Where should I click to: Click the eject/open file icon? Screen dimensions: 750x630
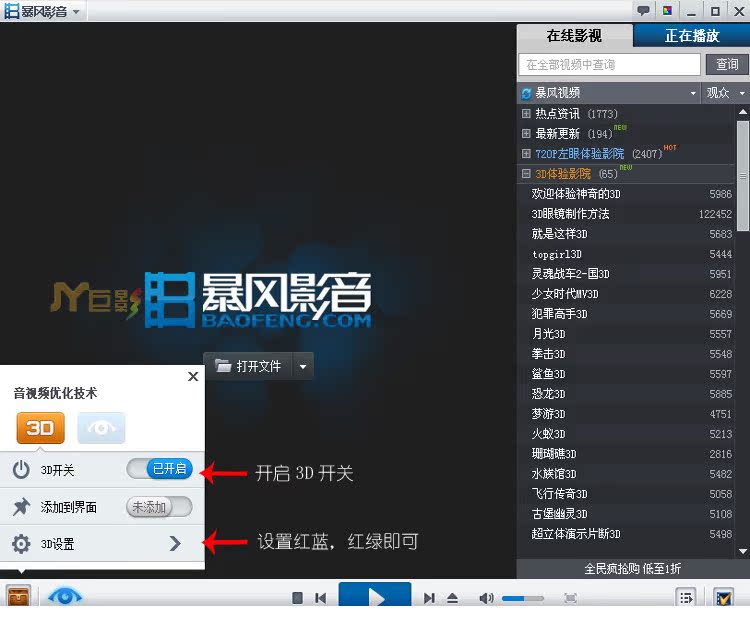452,598
